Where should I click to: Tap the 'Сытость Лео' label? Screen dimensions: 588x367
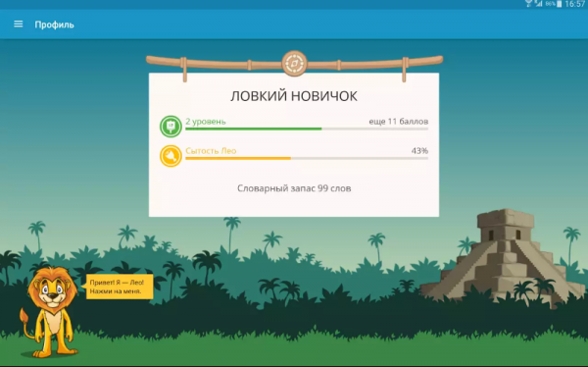pos(211,151)
